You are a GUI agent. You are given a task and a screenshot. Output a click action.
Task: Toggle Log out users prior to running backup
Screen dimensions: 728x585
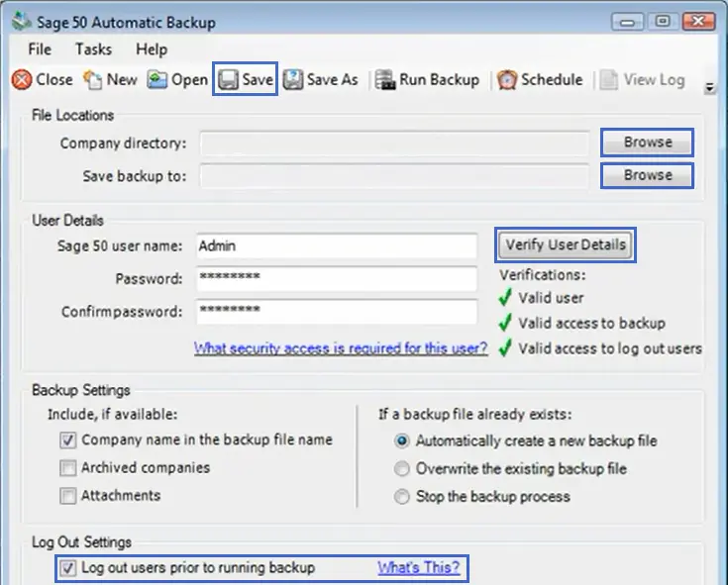click(67, 567)
